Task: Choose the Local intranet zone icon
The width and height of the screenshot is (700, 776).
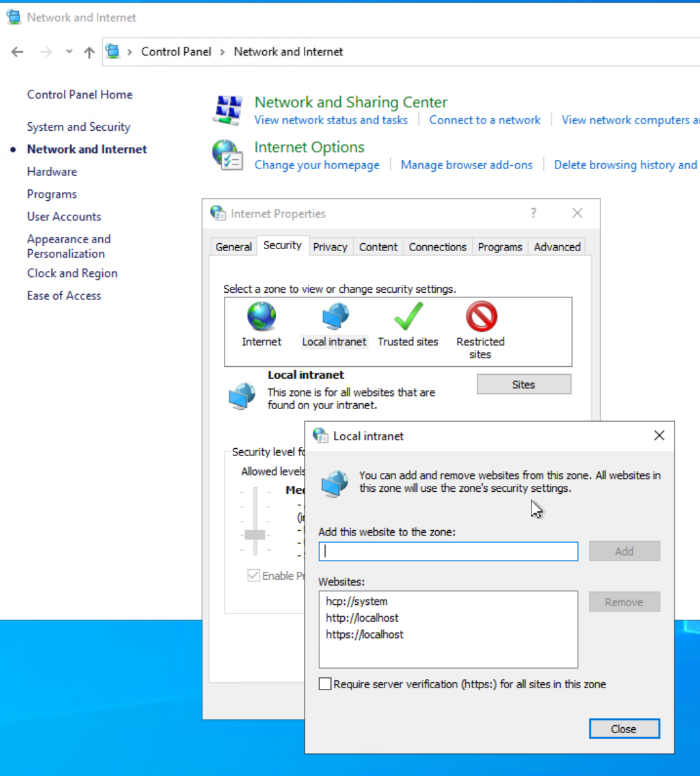Action: tap(334, 317)
